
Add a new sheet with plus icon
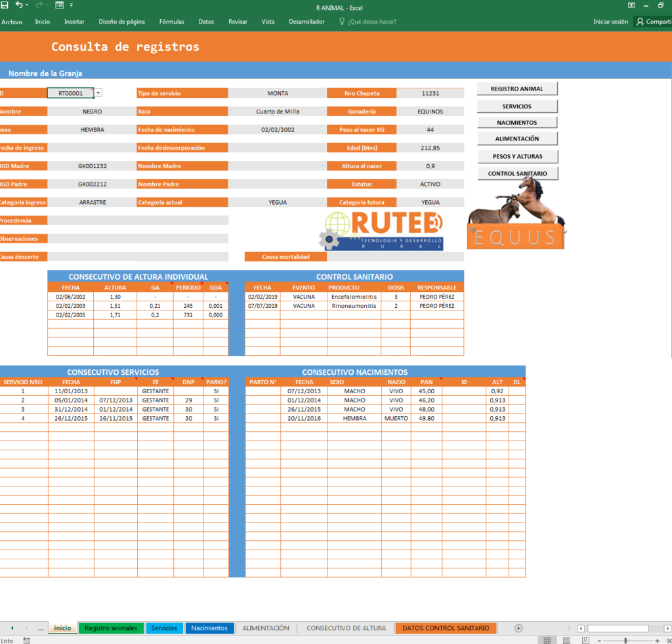point(518,628)
